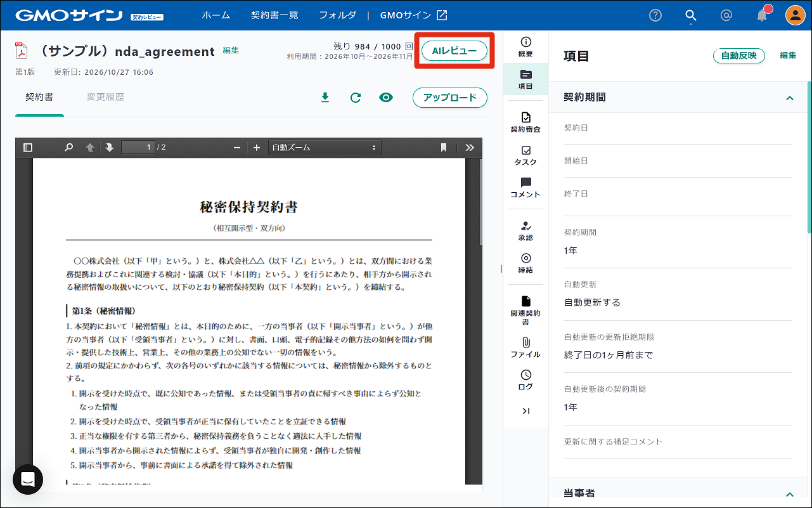Select the 契約書 tab

[x=39, y=97]
